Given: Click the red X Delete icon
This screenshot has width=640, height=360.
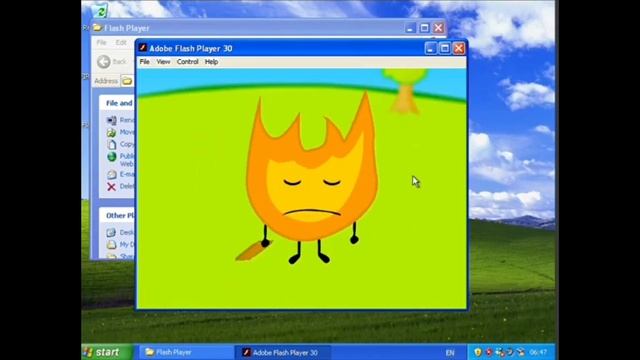Looking at the screenshot, I should (x=111, y=187).
